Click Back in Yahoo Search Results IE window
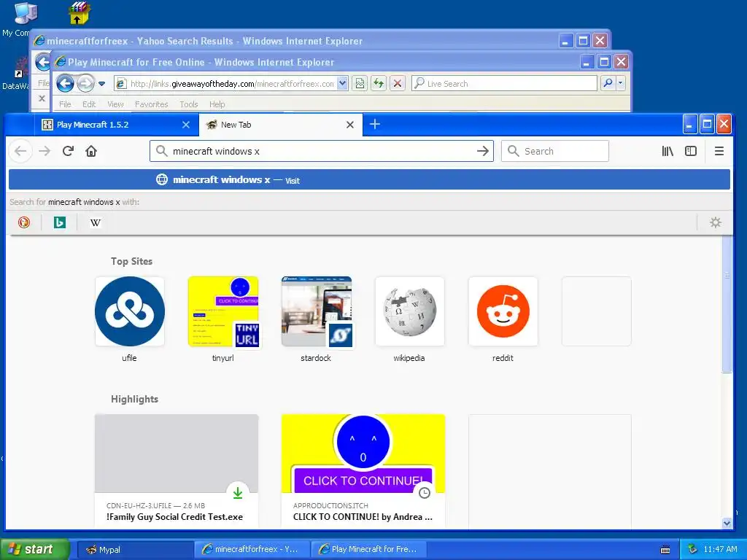Viewport: 747px width, 560px height. click(x=43, y=62)
